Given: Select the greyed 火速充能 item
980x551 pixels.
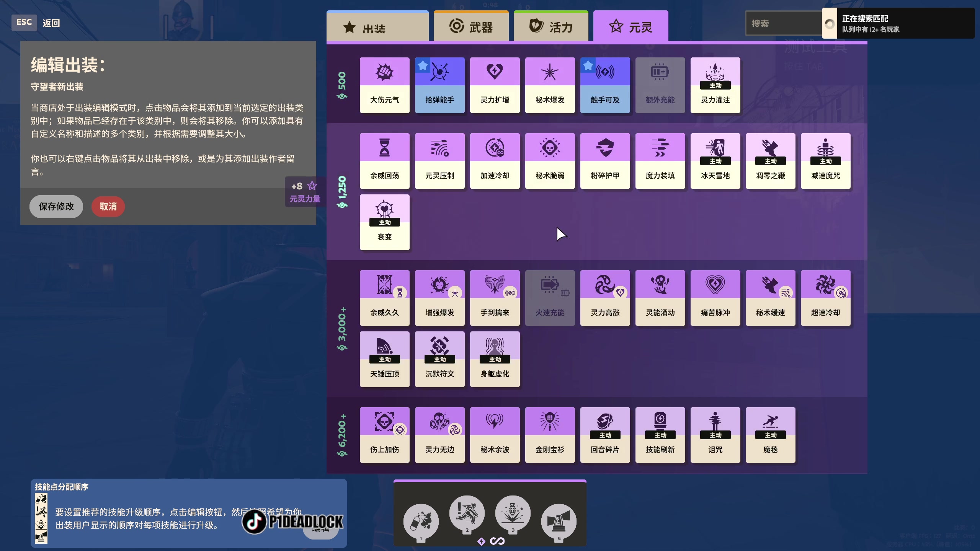Looking at the screenshot, I should pos(550,298).
